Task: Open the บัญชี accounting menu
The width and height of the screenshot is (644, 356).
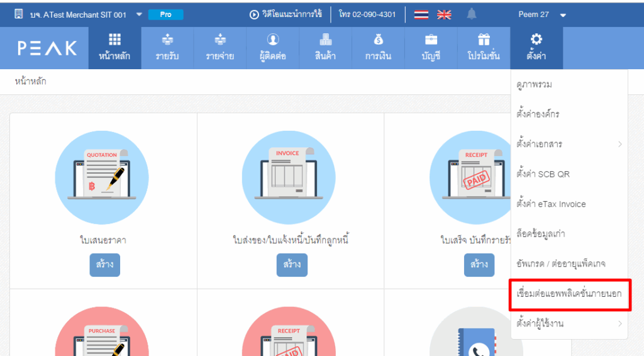Action: coord(431,48)
